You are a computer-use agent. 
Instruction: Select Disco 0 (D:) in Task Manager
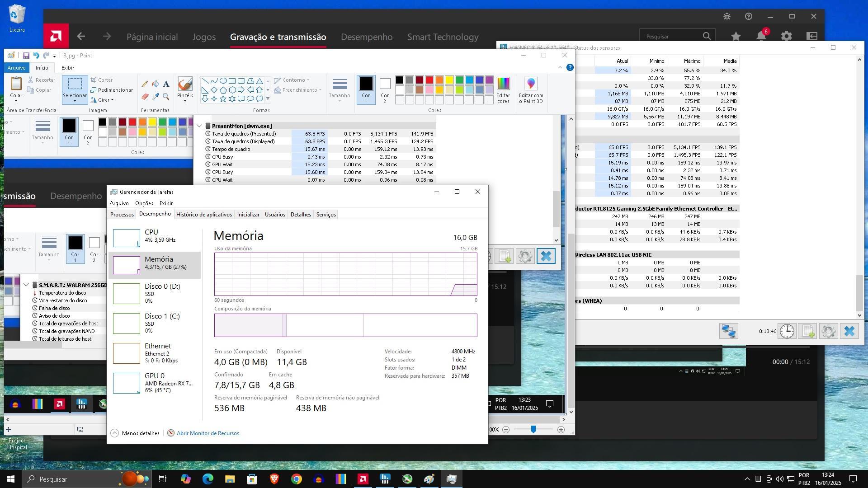[x=155, y=293]
